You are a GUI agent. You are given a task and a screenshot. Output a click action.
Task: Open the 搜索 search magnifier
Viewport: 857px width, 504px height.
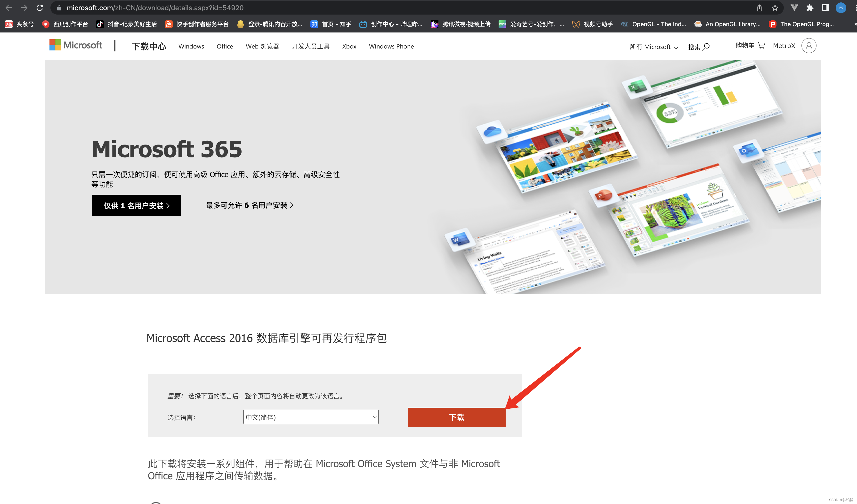(698, 47)
